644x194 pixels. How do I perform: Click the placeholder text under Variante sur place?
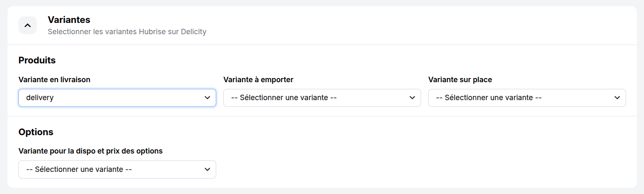pyautogui.click(x=489, y=98)
